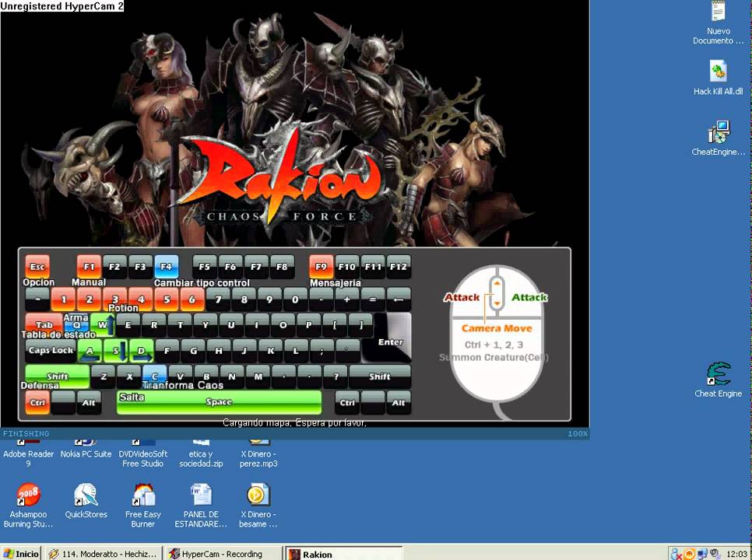Select the Adobe Reader 9 label

[x=28, y=458]
